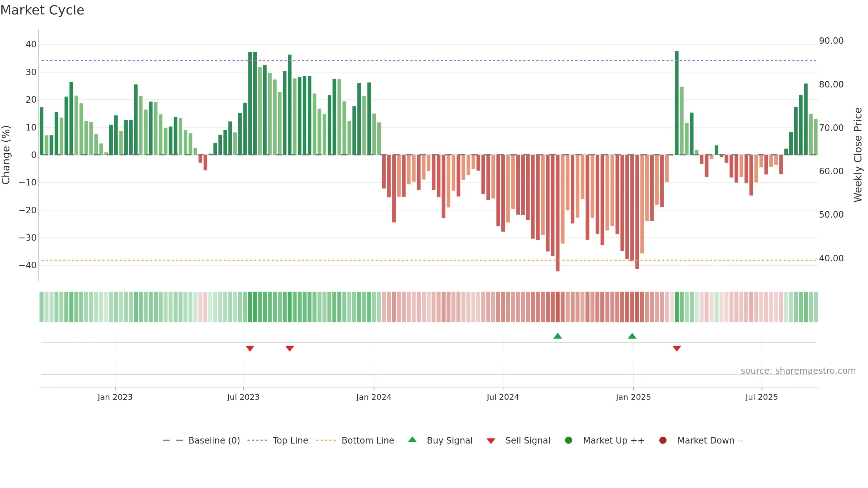Toggle the Market Down -- legend entry
Screen dimensions: 868x488
[x=701, y=440]
